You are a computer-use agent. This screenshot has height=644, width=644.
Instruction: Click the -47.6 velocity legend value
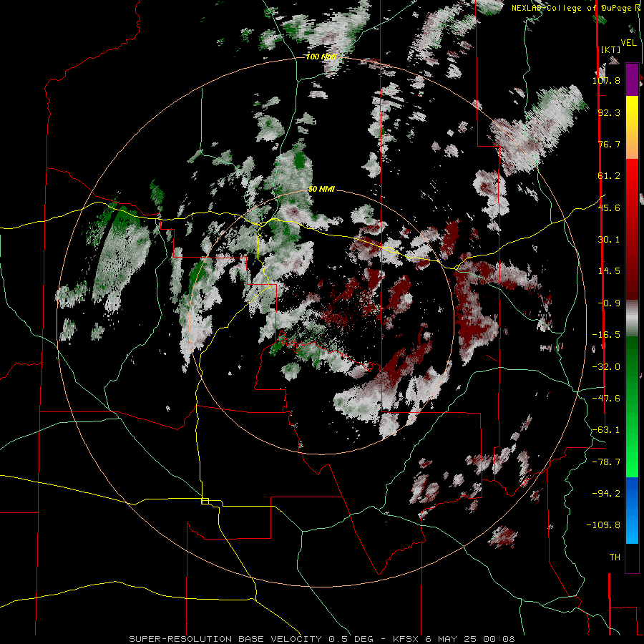(606, 399)
